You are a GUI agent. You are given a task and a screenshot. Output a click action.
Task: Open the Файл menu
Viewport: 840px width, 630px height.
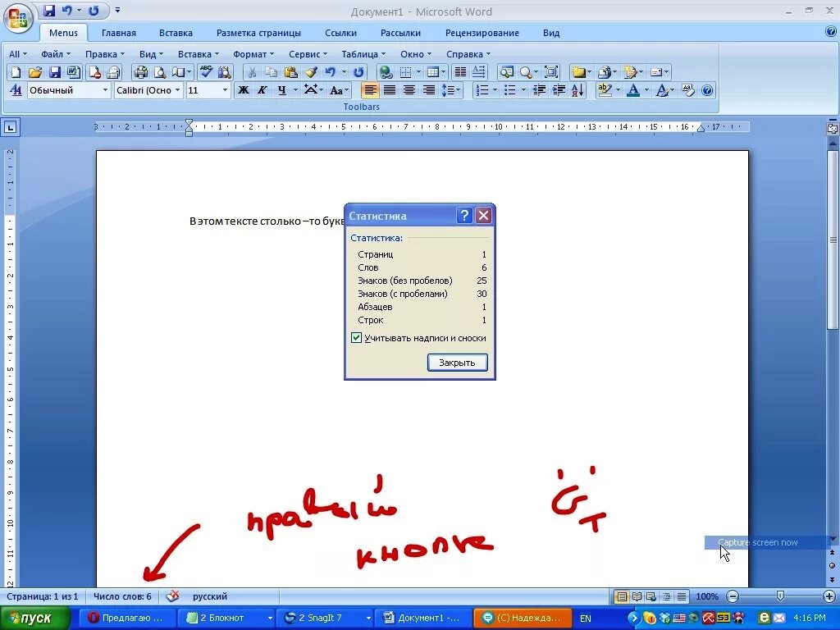(56, 54)
